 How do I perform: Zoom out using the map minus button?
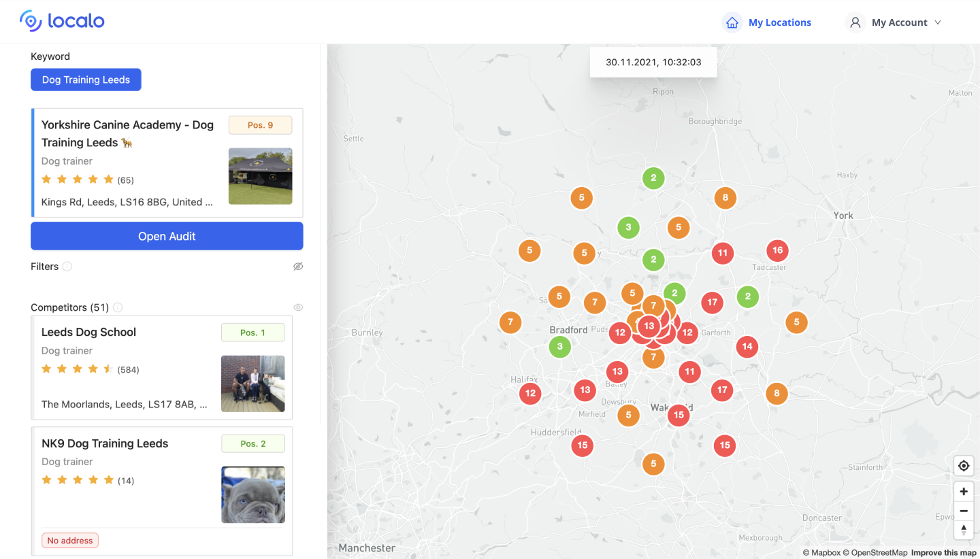click(964, 511)
